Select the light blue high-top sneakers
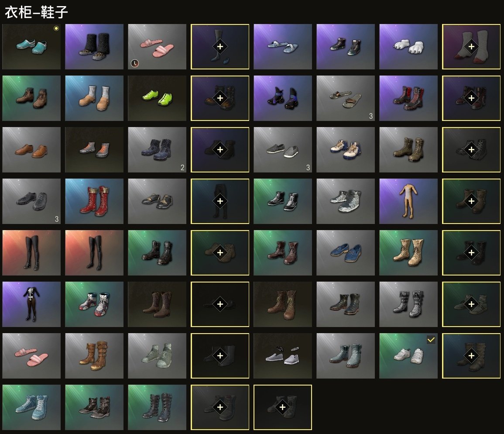The image size is (504, 434). 31,407
